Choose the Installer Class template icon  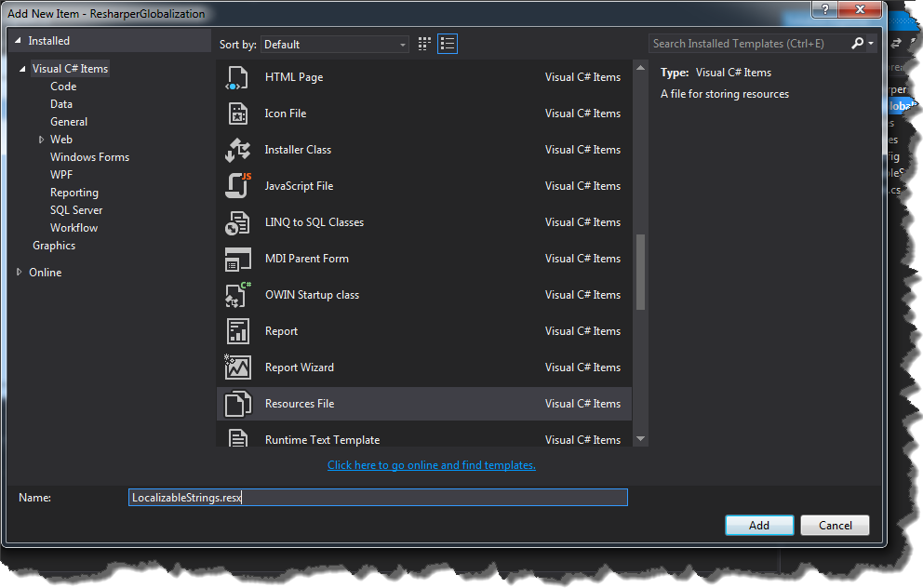point(238,150)
